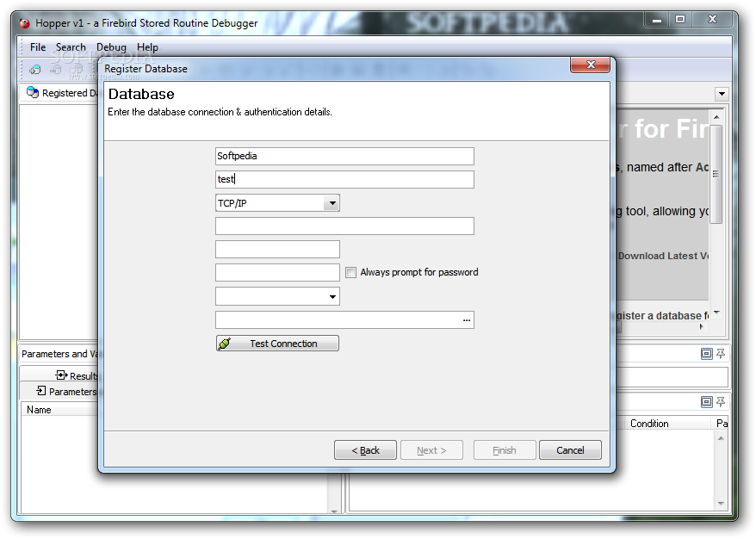Click the Name column header
Viewport: 756px width, 539px height.
click(x=59, y=410)
